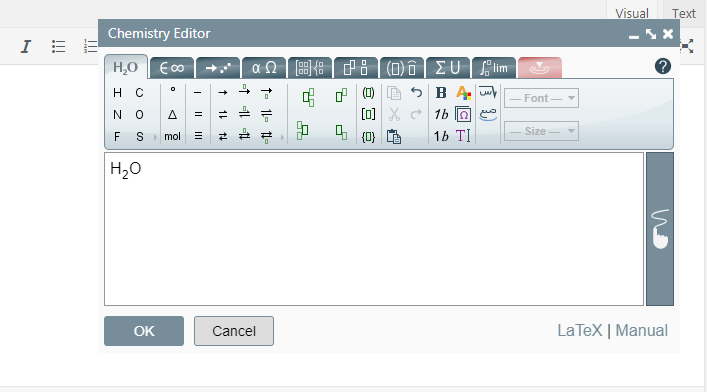Insert square brackets template
The height and width of the screenshot is (392, 707).
[368, 115]
